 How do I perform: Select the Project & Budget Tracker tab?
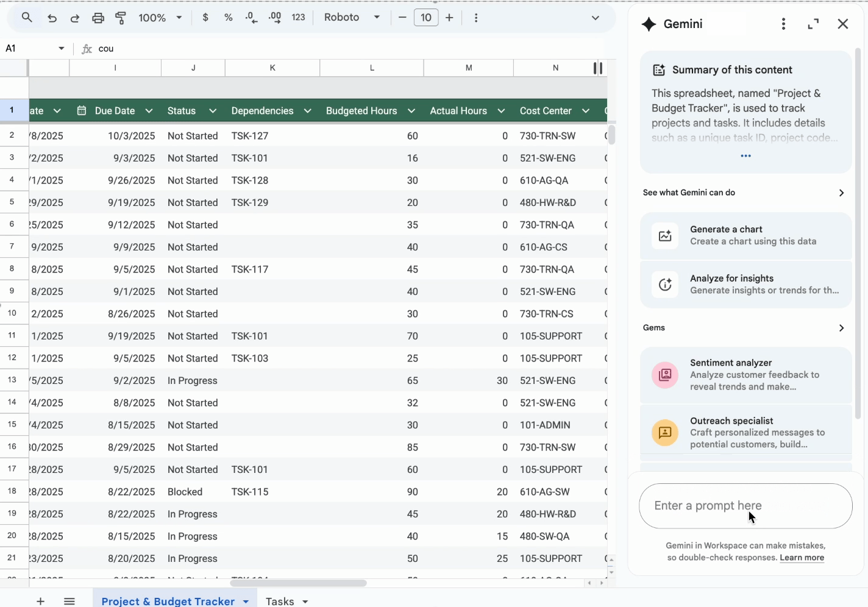coord(169,601)
